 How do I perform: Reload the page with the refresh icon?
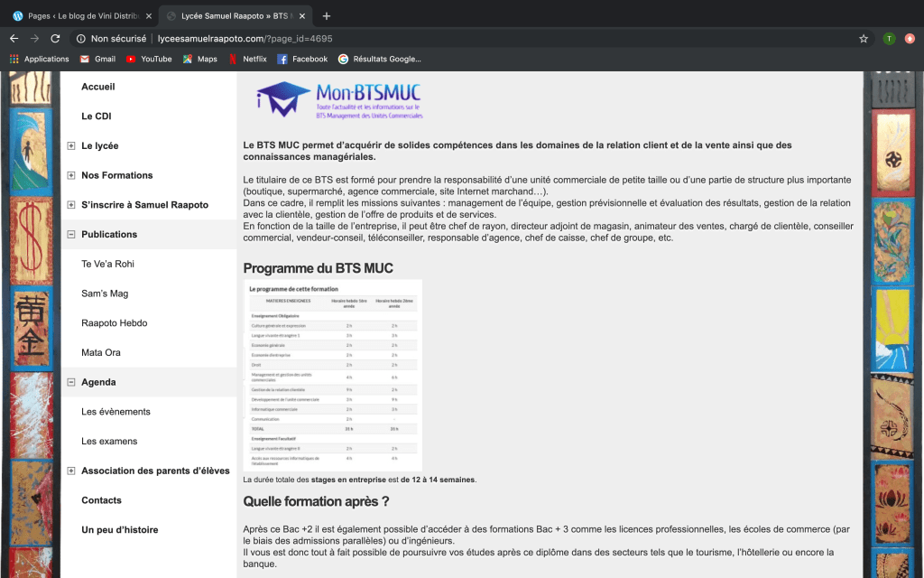pyautogui.click(x=55, y=39)
